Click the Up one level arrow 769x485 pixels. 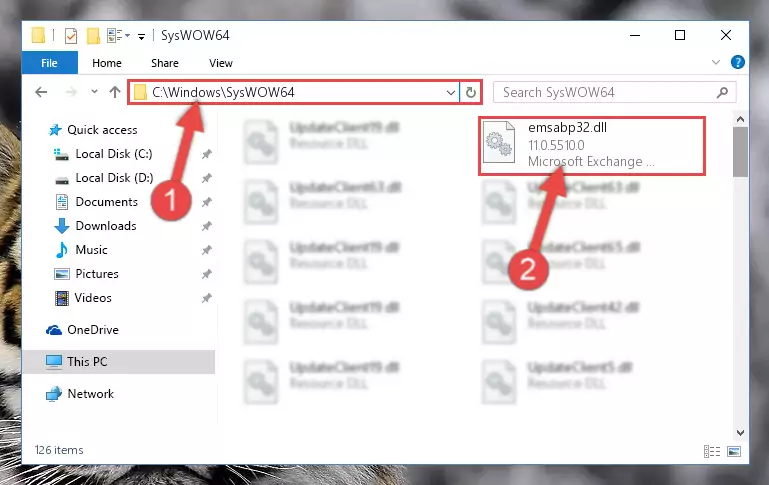pyautogui.click(x=115, y=92)
